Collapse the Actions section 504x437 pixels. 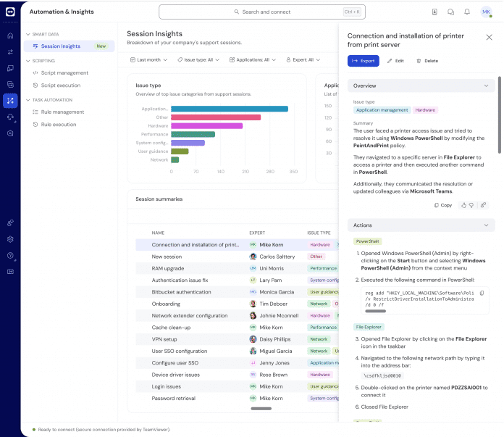coord(487,225)
